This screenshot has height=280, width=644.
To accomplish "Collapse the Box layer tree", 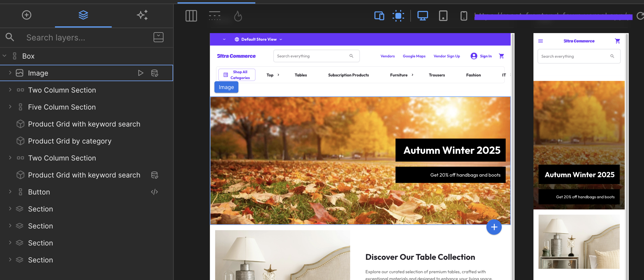I will point(4,56).
